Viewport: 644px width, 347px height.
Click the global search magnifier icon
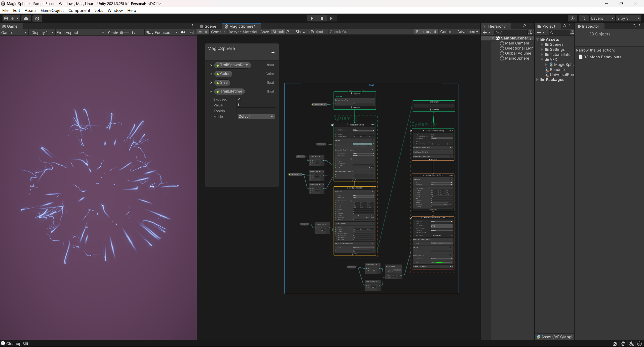(583, 18)
